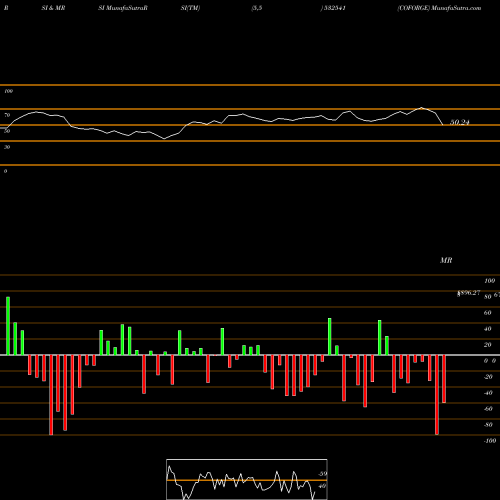This screenshot has width=500, height=500.
Task: Click the -60 label on the MR axis
Action: click(x=488, y=409)
